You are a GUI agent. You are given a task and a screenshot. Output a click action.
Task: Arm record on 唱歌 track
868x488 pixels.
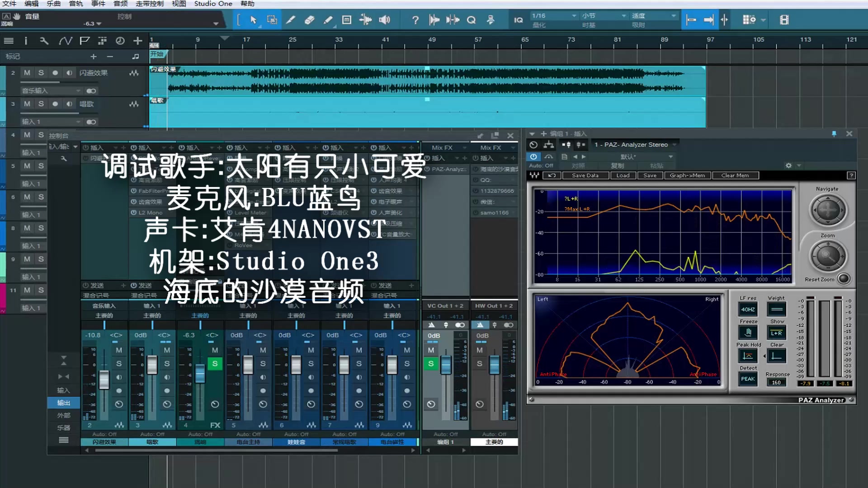coord(55,104)
